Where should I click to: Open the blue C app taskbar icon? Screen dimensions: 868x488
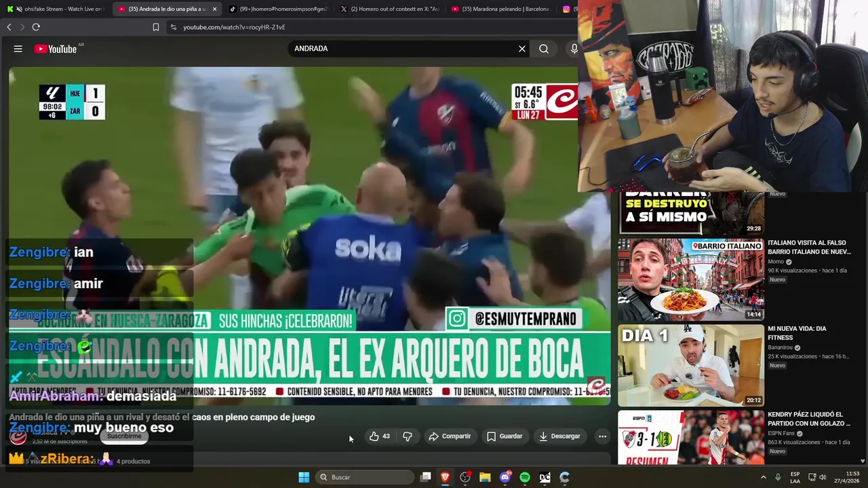coord(564,477)
